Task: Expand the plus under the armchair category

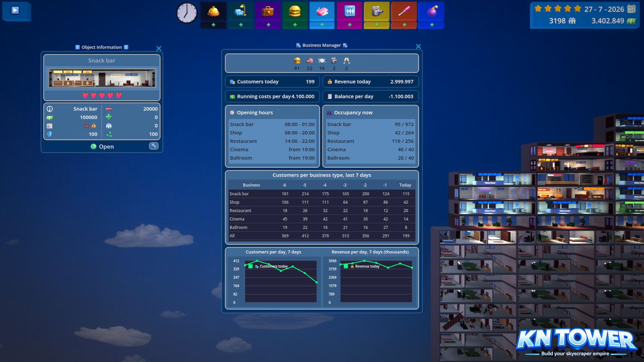Action: click(241, 25)
